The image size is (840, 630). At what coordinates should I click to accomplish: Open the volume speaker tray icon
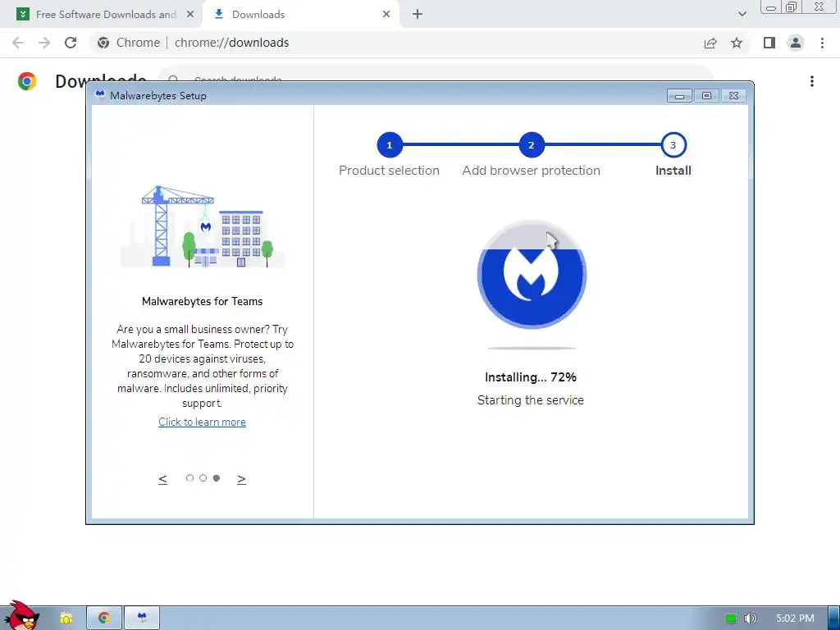(751, 619)
